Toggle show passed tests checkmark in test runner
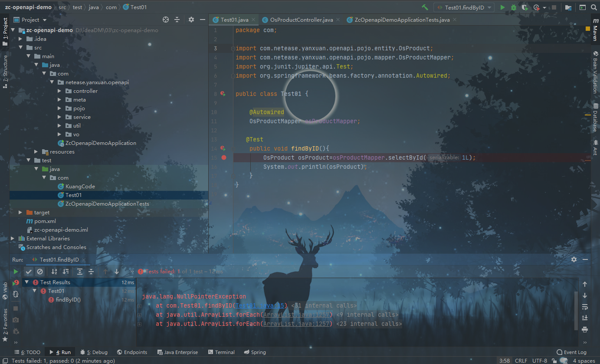 tap(29, 271)
